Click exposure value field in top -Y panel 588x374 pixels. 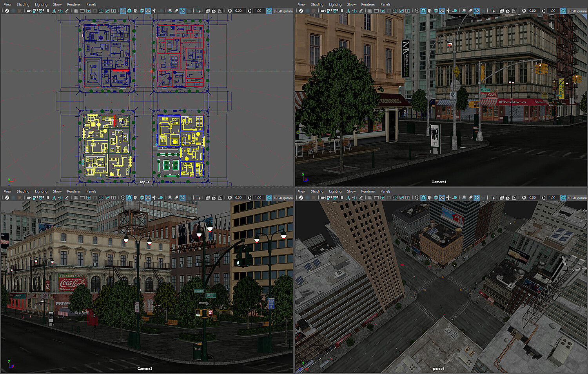coord(239,11)
